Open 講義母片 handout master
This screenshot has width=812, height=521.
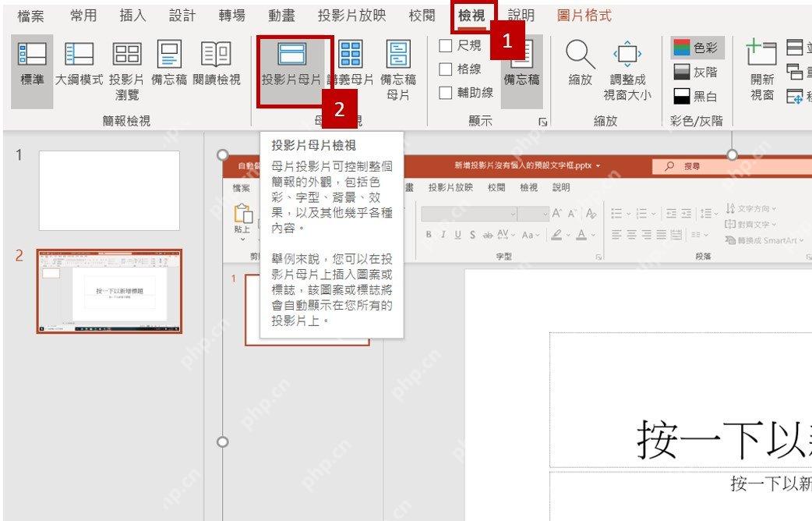(x=351, y=65)
